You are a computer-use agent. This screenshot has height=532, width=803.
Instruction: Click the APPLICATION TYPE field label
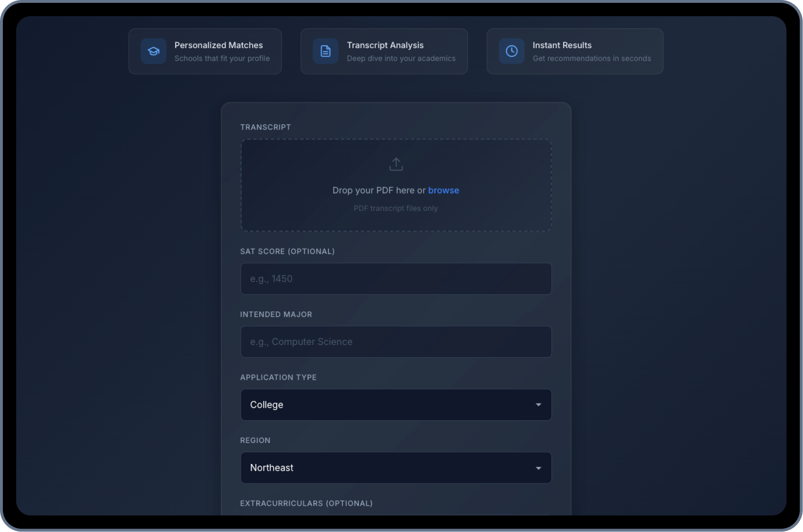point(278,377)
